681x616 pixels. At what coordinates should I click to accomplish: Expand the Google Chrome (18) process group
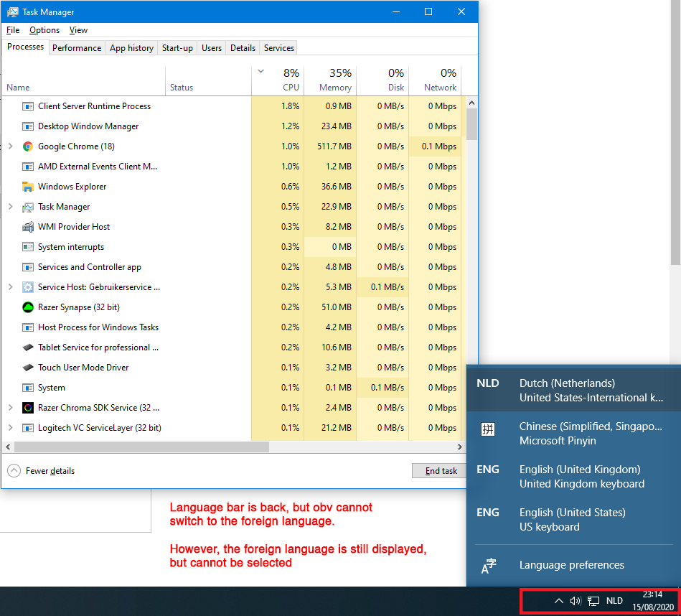(11, 146)
